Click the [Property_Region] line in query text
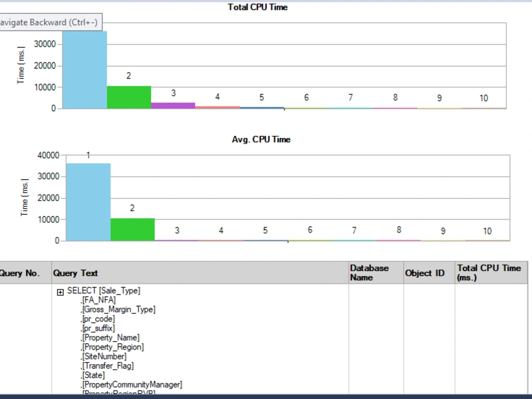Viewport: 532px width, 399px height. 113,347
